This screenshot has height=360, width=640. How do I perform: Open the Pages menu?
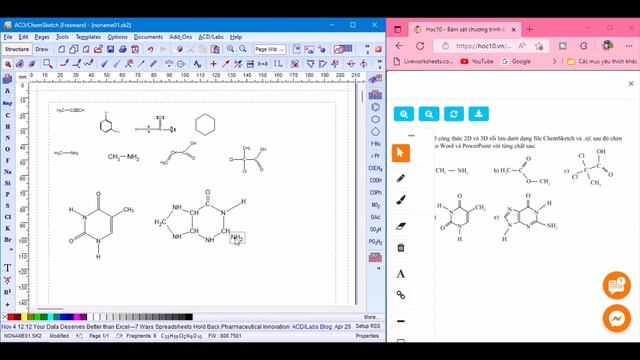(x=42, y=37)
